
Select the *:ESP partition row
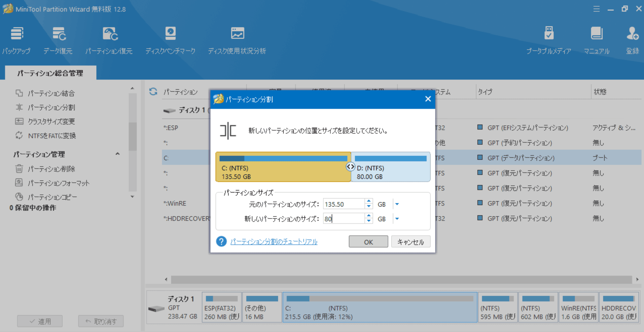(402, 128)
